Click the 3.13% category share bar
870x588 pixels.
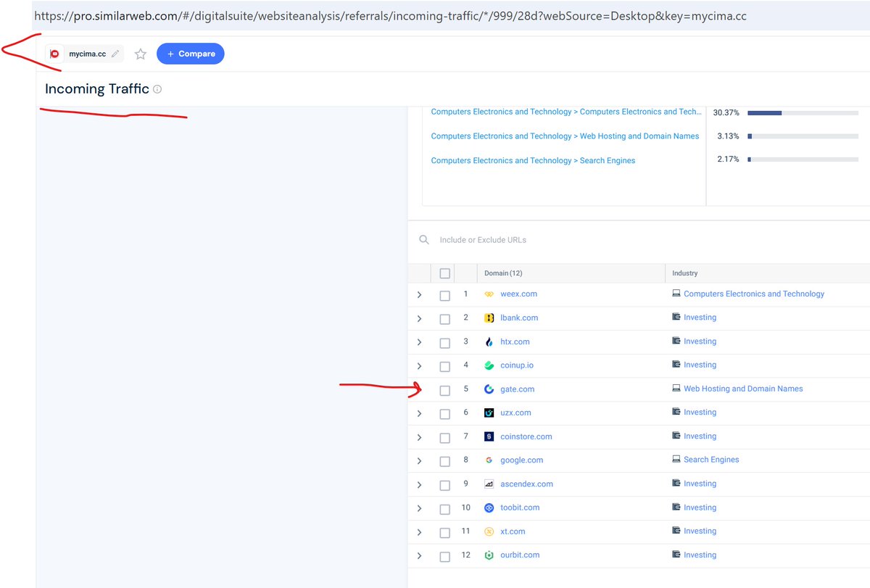click(803, 136)
